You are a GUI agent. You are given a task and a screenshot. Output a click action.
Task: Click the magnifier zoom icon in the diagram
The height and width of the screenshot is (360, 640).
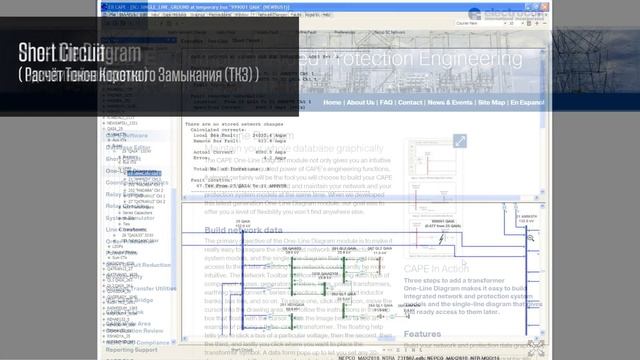tap(531, 238)
